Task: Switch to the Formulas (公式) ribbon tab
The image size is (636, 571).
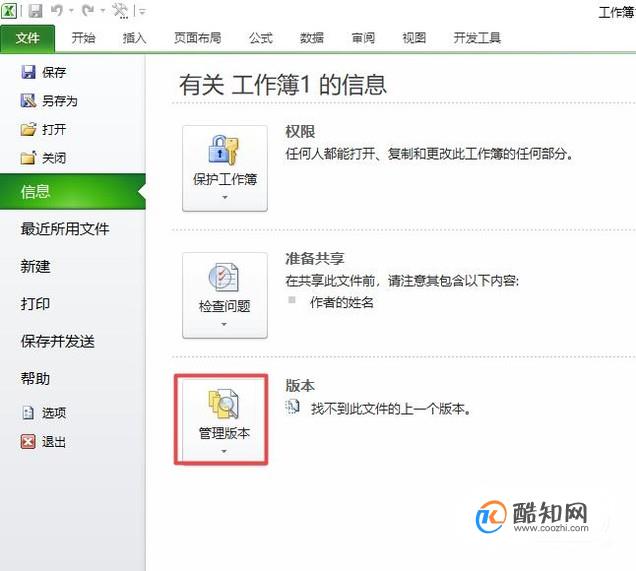Action: tap(260, 38)
